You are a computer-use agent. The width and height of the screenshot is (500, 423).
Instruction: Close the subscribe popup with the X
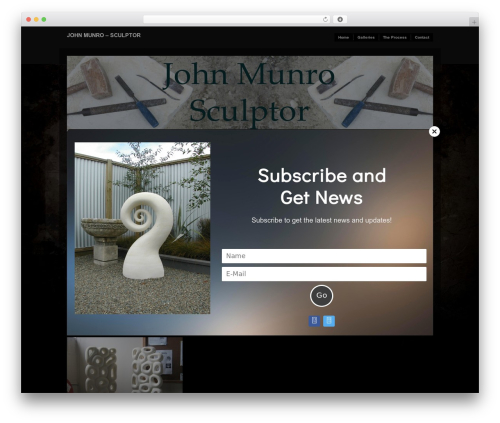coord(434,131)
